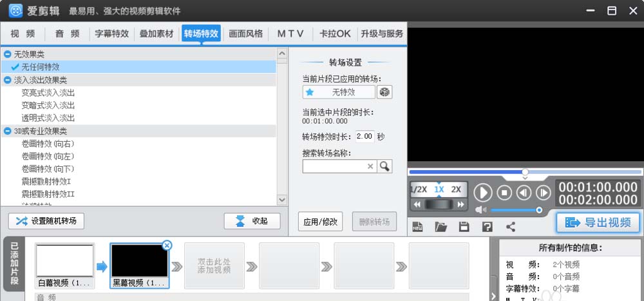Stop the preview playback
This screenshot has width=644, height=301.
pos(504,193)
